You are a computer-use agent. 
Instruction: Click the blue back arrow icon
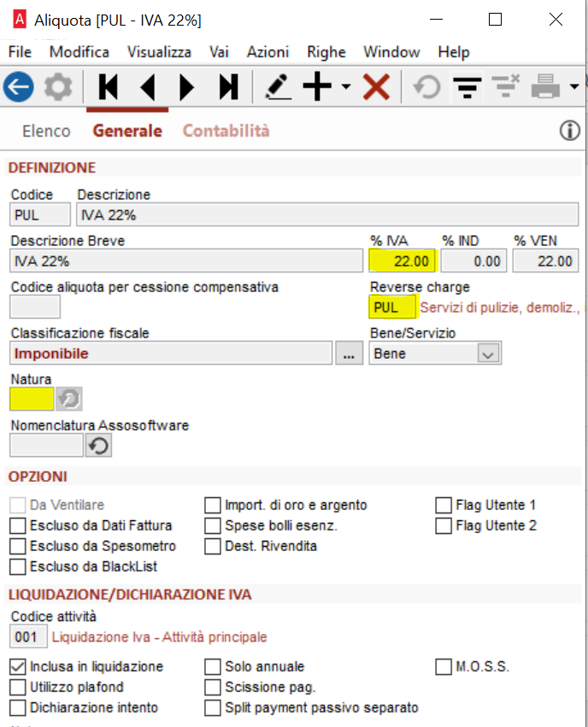19,86
